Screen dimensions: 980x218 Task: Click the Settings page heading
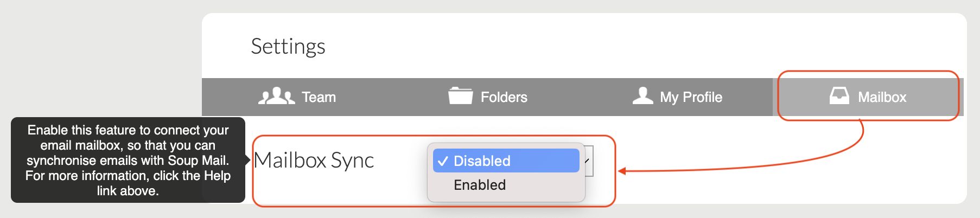[288, 47]
